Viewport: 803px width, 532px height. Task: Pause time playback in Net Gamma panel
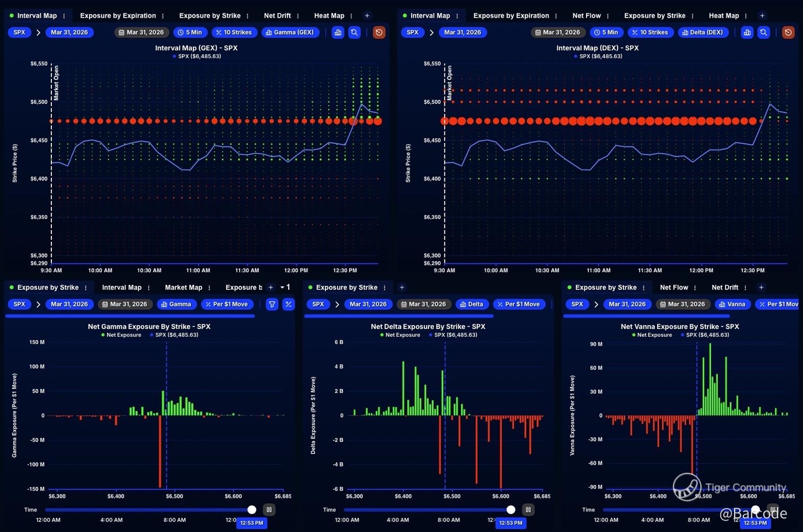pyautogui.click(x=269, y=509)
